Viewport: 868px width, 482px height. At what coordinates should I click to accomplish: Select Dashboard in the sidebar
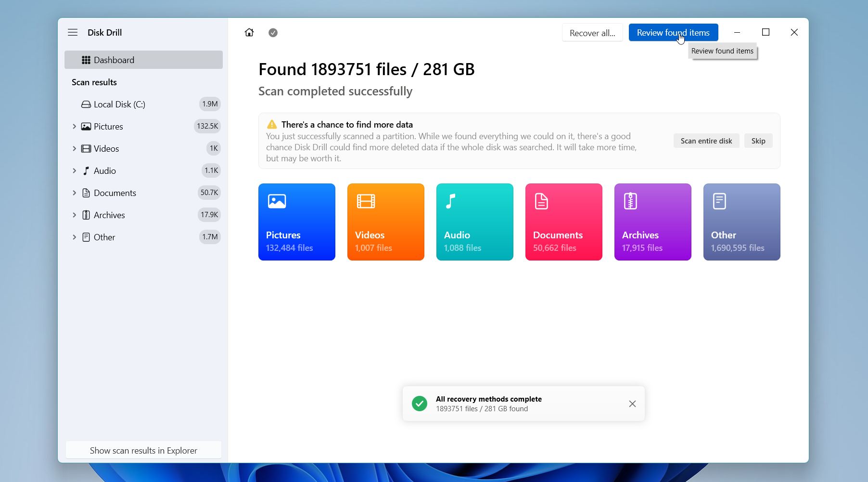[x=143, y=60]
